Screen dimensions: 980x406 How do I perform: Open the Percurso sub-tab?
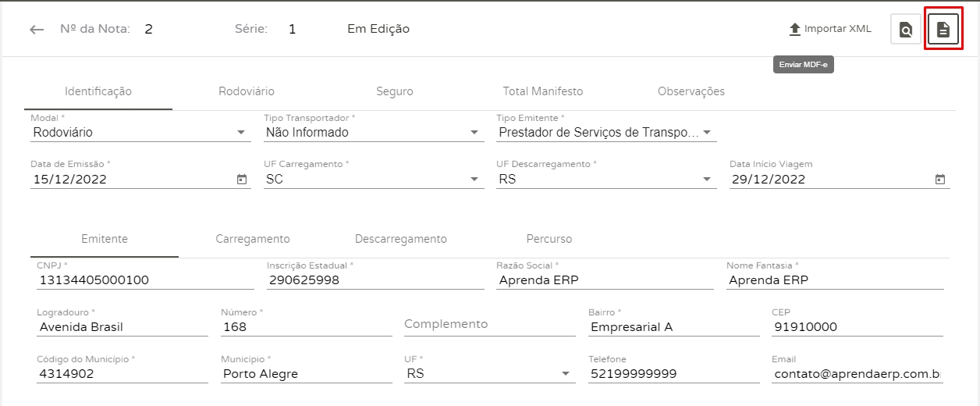pyautogui.click(x=549, y=239)
